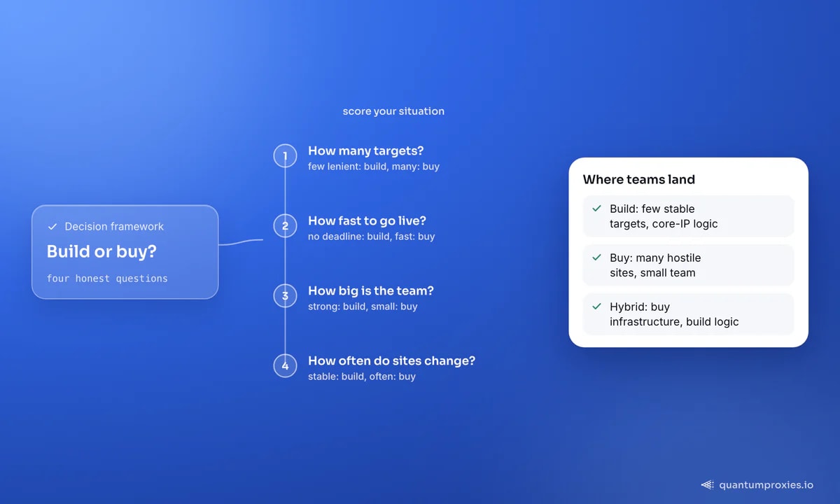The image size is (840, 504).
Task: Click the step 1 circle icon
Action: [x=285, y=155]
